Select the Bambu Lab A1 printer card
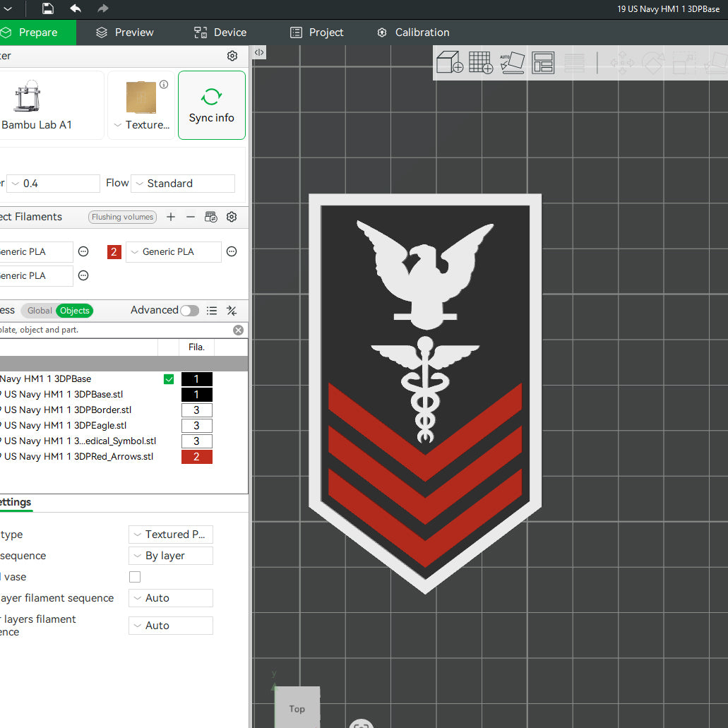Screen dimensions: 728x728 (x=51, y=105)
